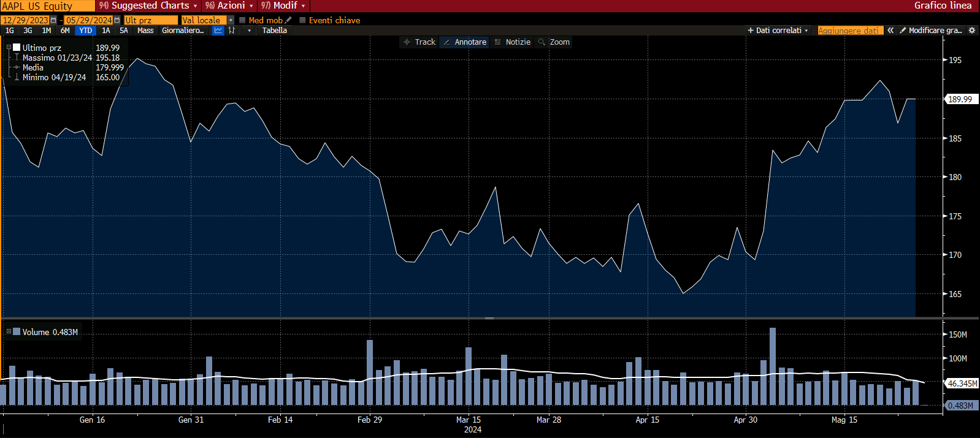Open chart settings gear icon
The image size is (980, 438).
coord(971,30)
